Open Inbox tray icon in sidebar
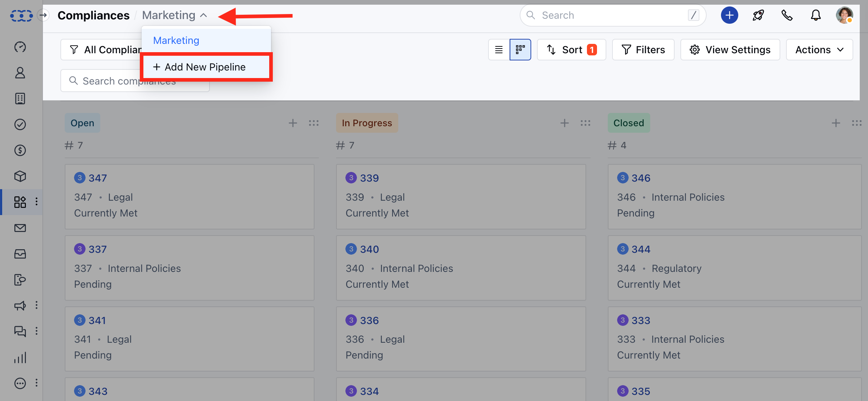Image resolution: width=868 pixels, height=401 pixels. pos(20,254)
